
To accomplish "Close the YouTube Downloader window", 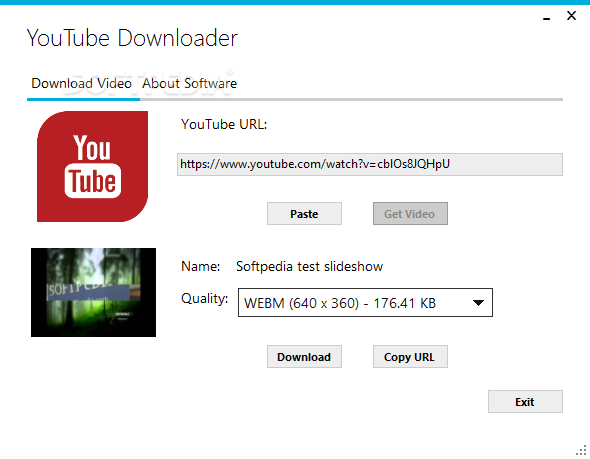I will pos(571,16).
